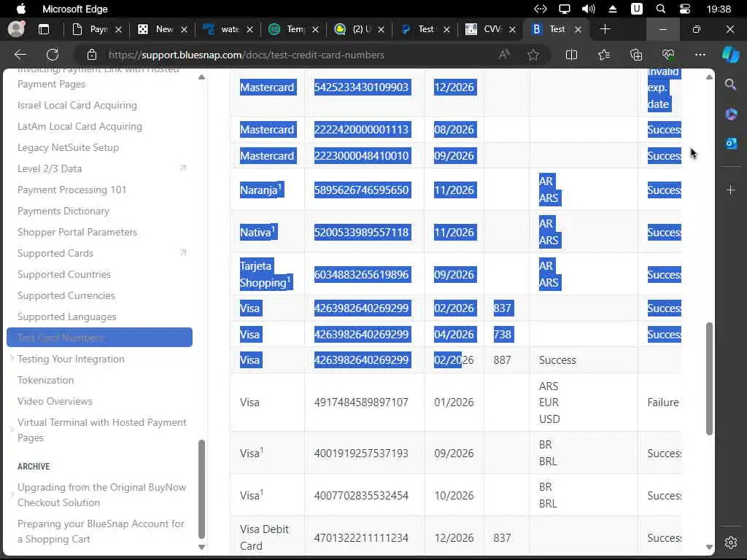The image size is (747, 560).
Task: Open the tab actions menu icon
Action: (44, 29)
